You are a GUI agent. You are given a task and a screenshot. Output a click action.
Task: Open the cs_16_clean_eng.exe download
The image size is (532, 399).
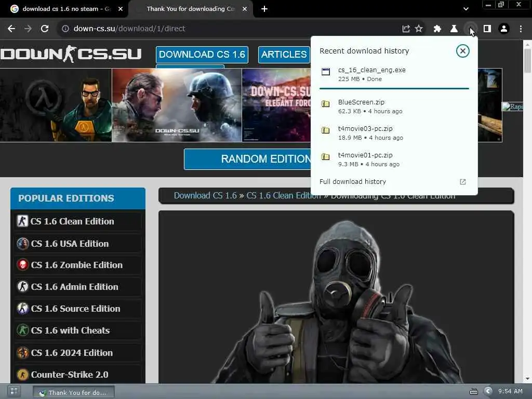coord(394,74)
